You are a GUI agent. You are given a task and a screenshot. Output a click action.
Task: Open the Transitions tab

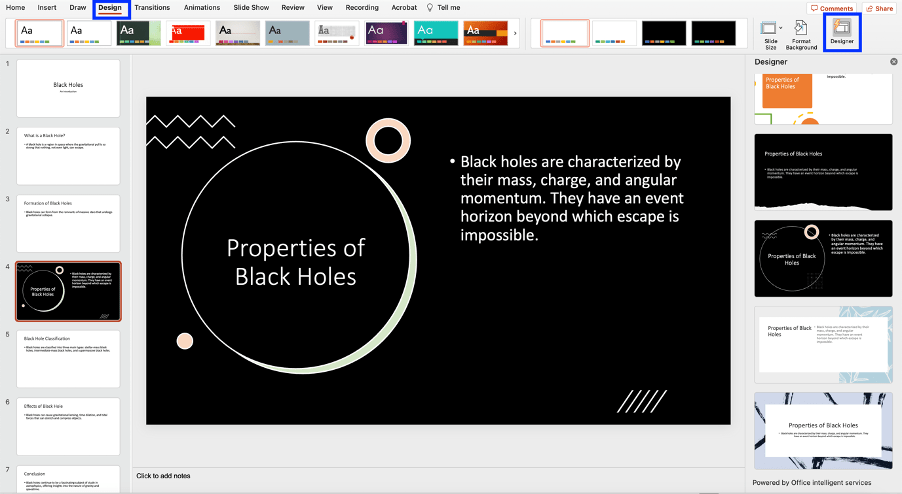152,7
